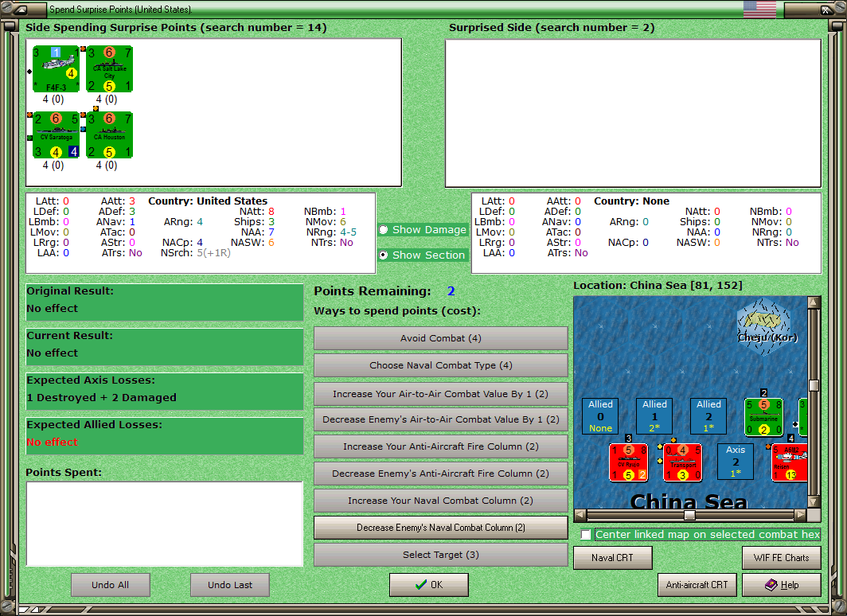847x616 pixels.
Task: Click the Undo Last button
Action: (230, 585)
